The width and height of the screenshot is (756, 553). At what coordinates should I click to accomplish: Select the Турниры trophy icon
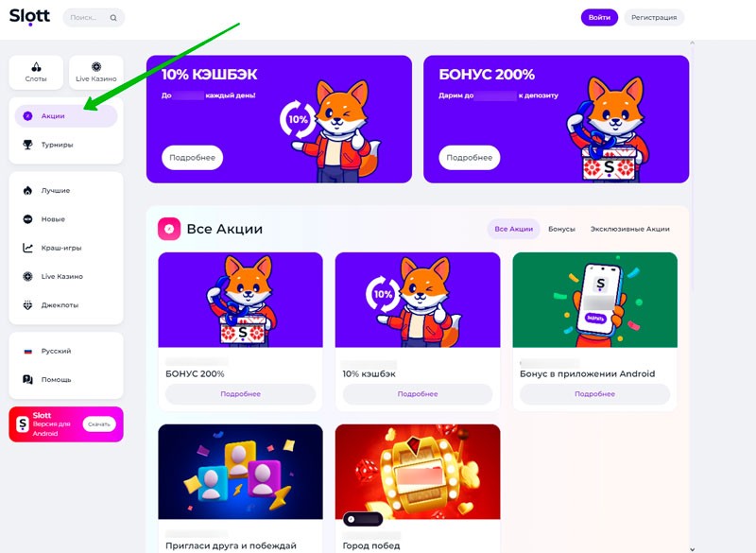tap(28, 144)
